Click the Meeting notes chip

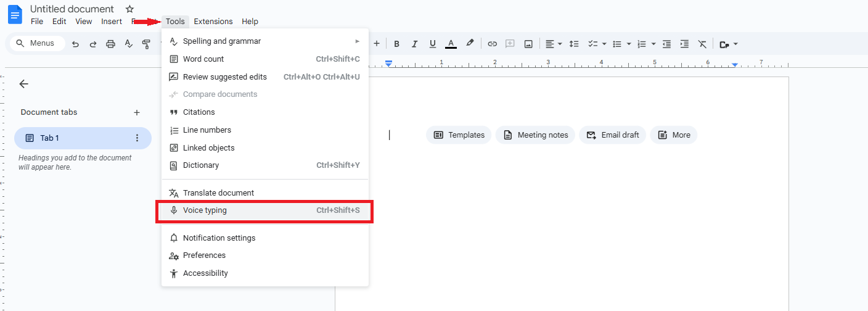pyautogui.click(x=535, y=135)
